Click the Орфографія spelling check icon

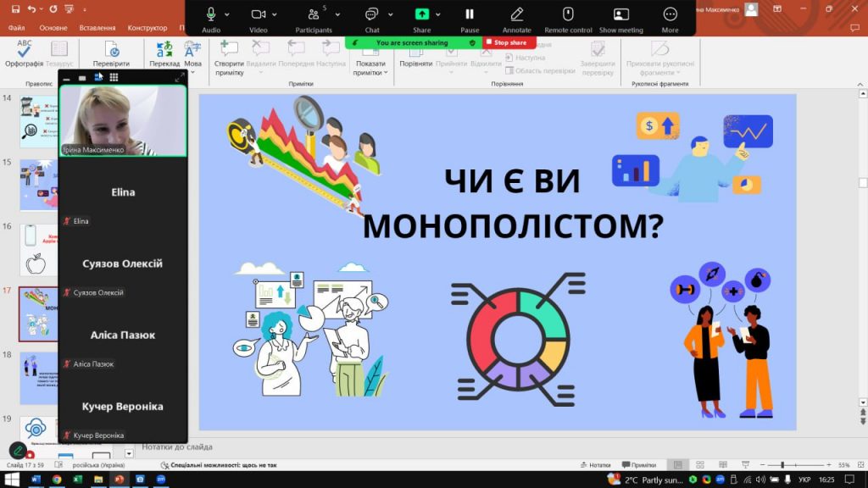(x=25, y=50)
